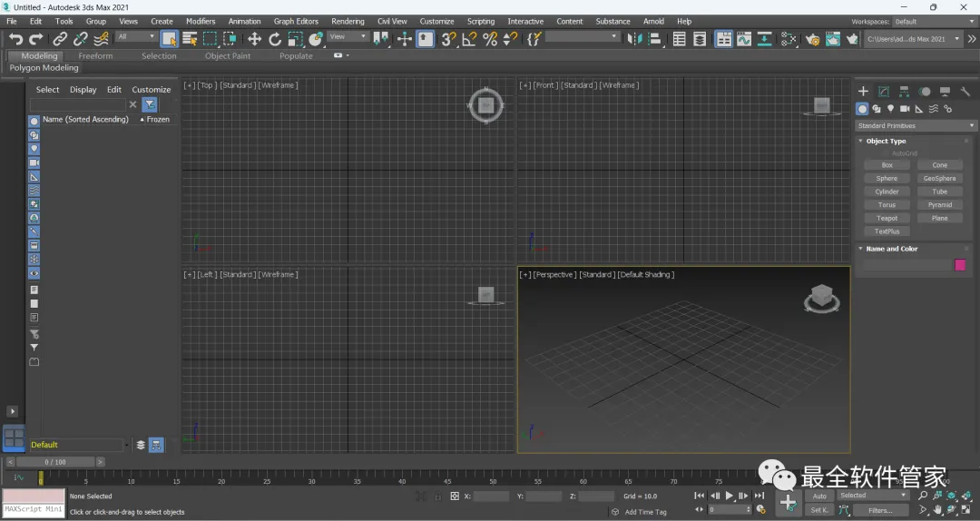980x521 pixels.
Task: Open the Render Setup teapot icon
Action: coord(812,39)
